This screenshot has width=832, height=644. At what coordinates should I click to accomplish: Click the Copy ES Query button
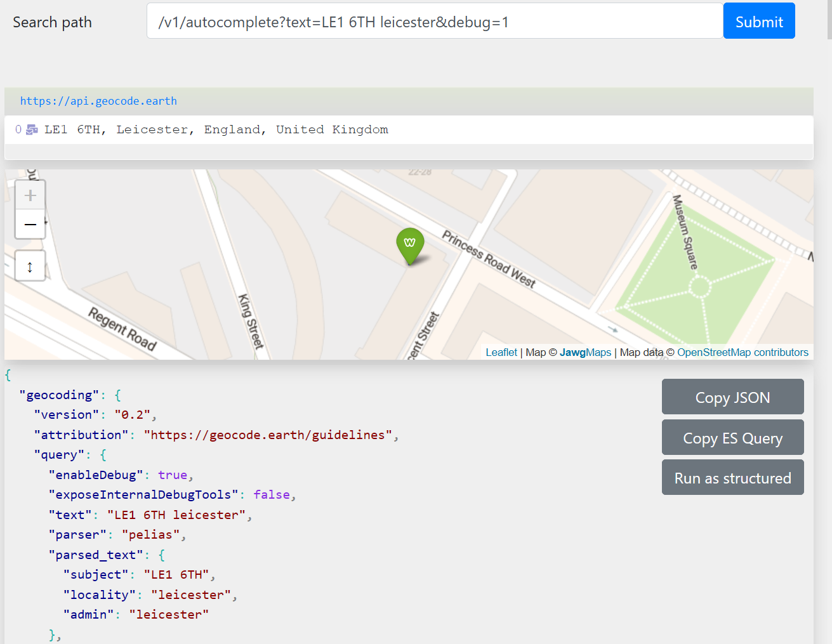[x=732, y=437]
